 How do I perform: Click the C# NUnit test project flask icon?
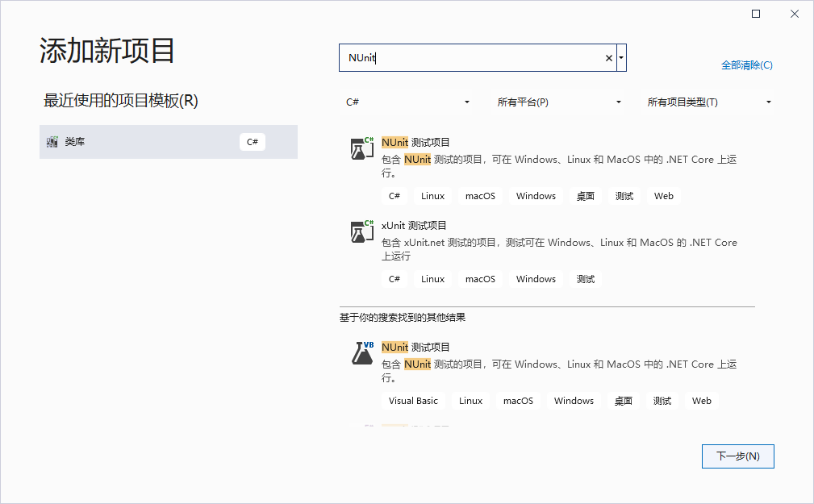pyautogui.click(x=362, y=148)
